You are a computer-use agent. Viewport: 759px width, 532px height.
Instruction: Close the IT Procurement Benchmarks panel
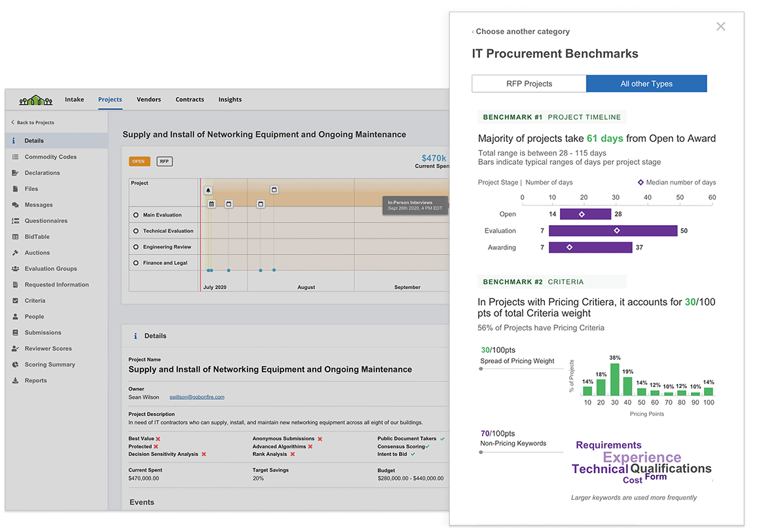(x=720, y=27)
